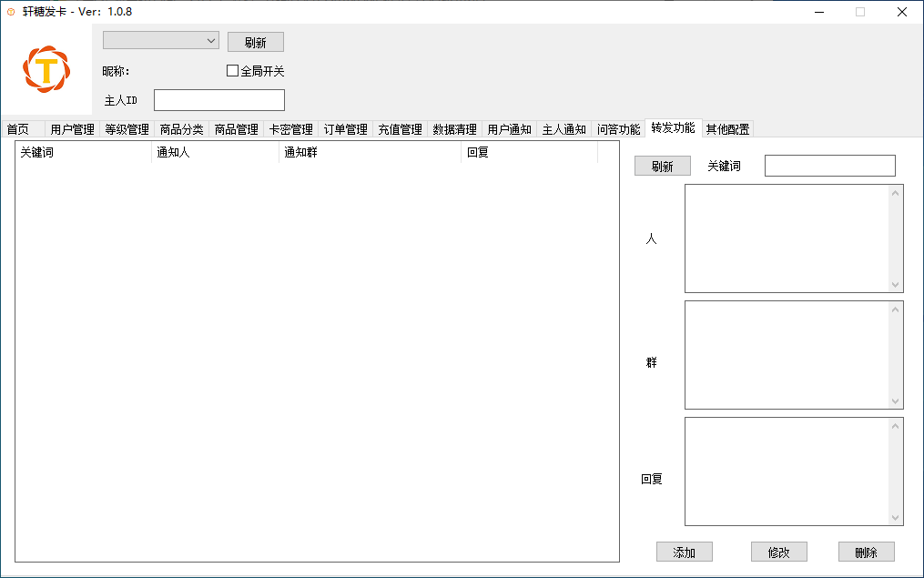
Task: Click the 添加 button
Action: coord(685,553)
